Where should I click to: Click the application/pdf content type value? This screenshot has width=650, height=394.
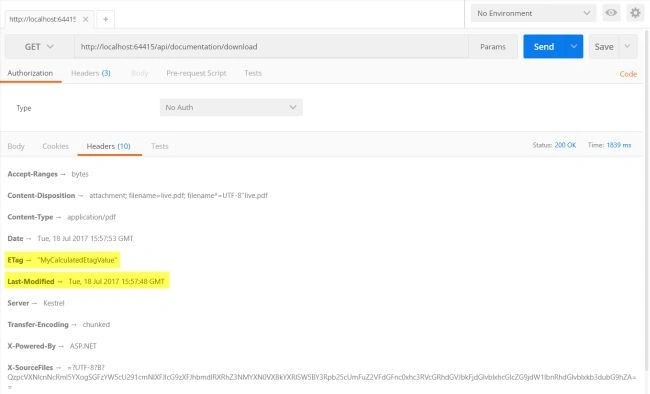point(92,217)
